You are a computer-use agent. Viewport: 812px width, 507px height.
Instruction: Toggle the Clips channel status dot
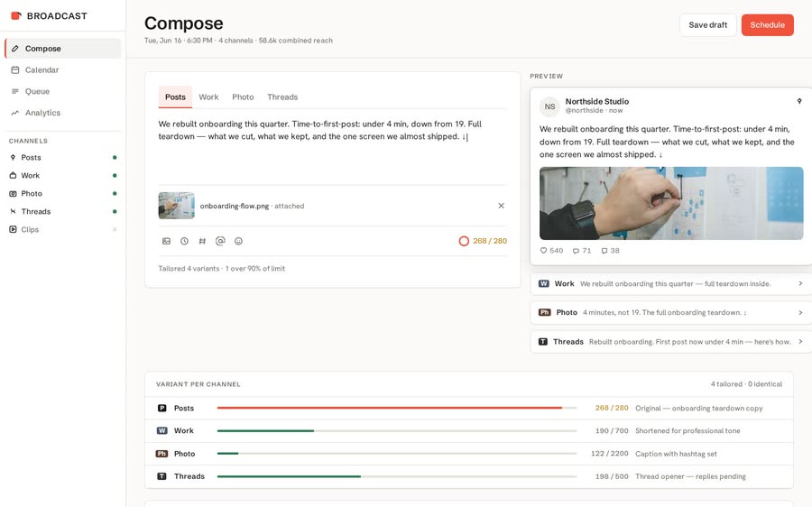115,229
